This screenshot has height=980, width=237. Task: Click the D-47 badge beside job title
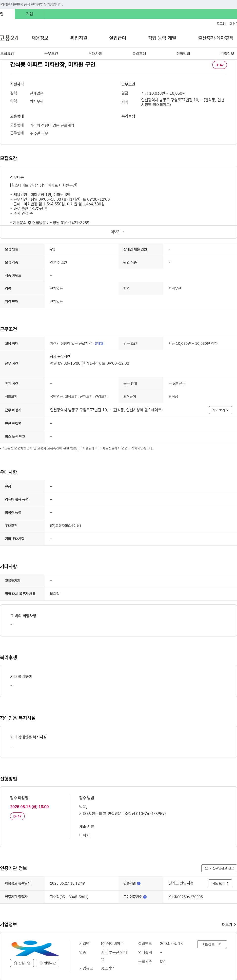(219, 65)
